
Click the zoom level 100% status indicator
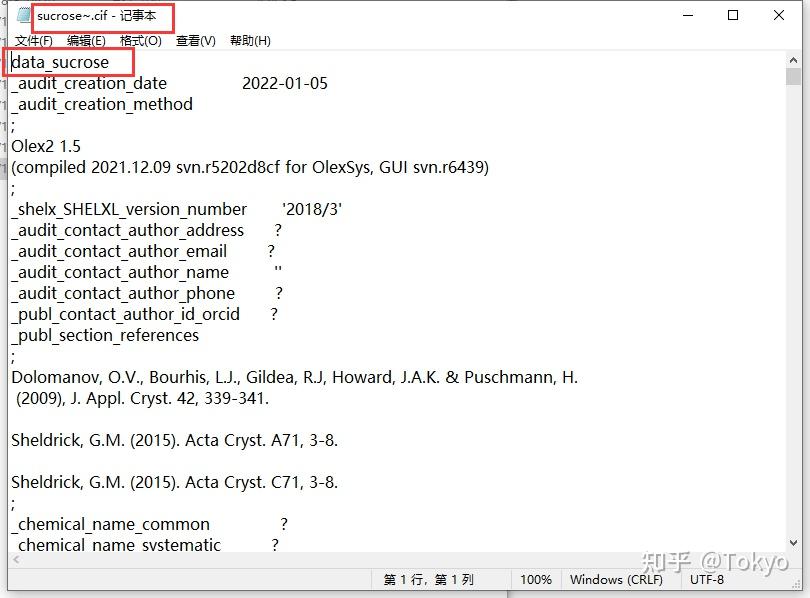pyautogui.click(x=537, y=579)
